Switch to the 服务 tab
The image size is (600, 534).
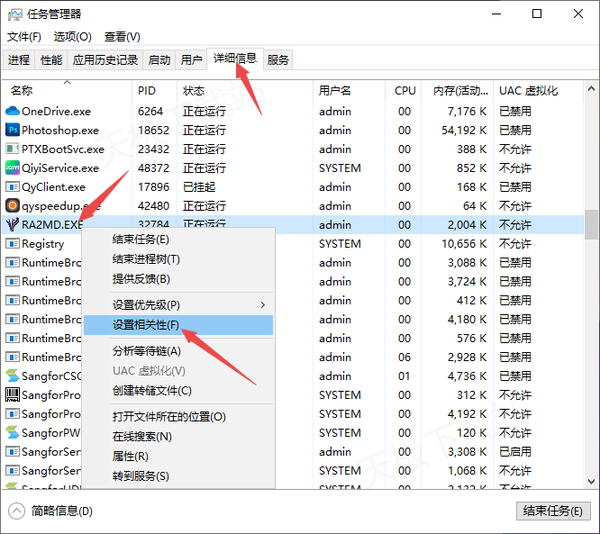[x=278, y=60]
